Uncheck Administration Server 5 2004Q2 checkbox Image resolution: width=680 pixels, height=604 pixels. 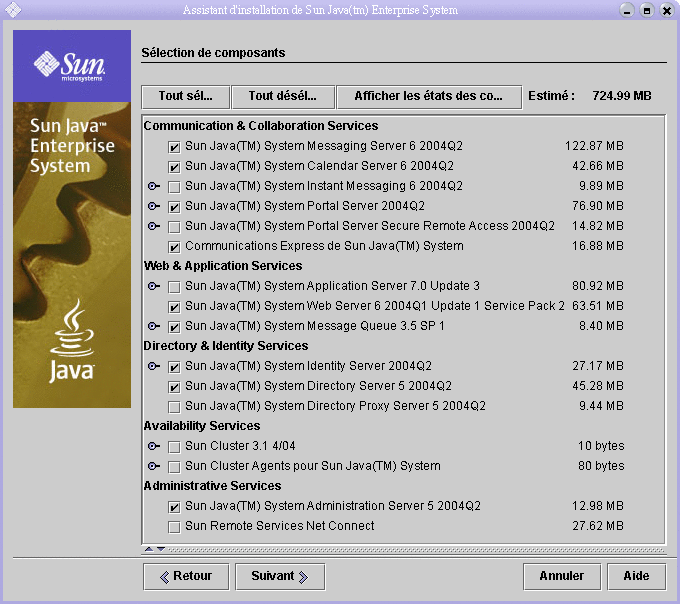pyautogui.click(x=174, y=507)
